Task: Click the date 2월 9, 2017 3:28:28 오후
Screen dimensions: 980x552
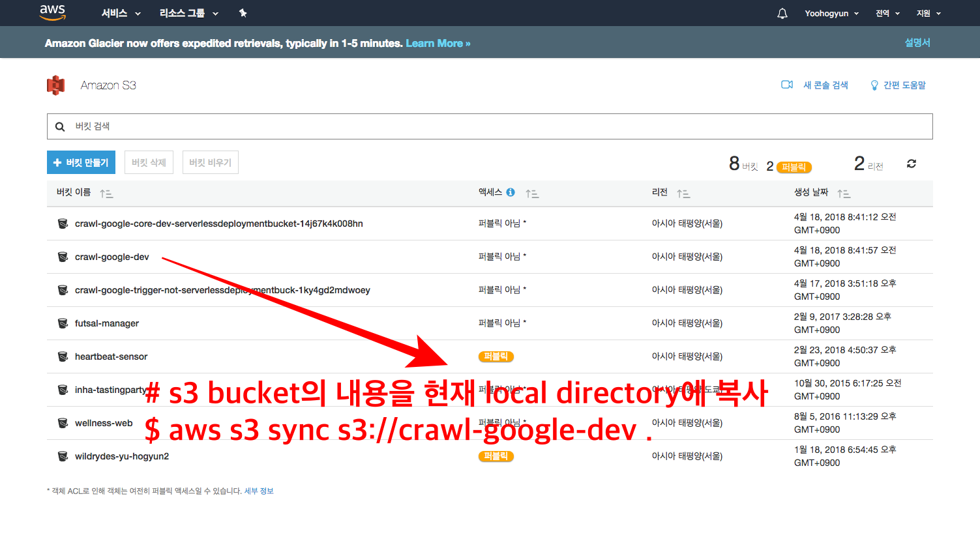Action: pyautogui.click(x=842, y=317)
